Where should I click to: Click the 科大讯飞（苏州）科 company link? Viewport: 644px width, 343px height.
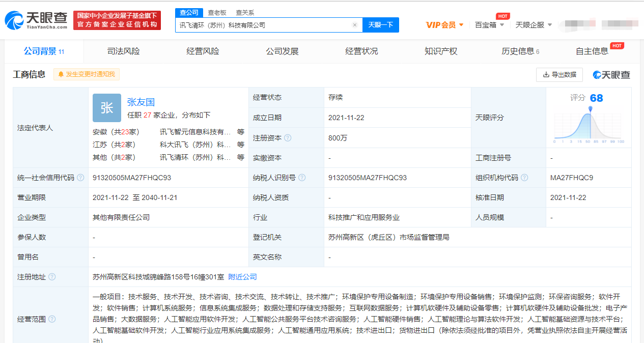coord(195,145)
